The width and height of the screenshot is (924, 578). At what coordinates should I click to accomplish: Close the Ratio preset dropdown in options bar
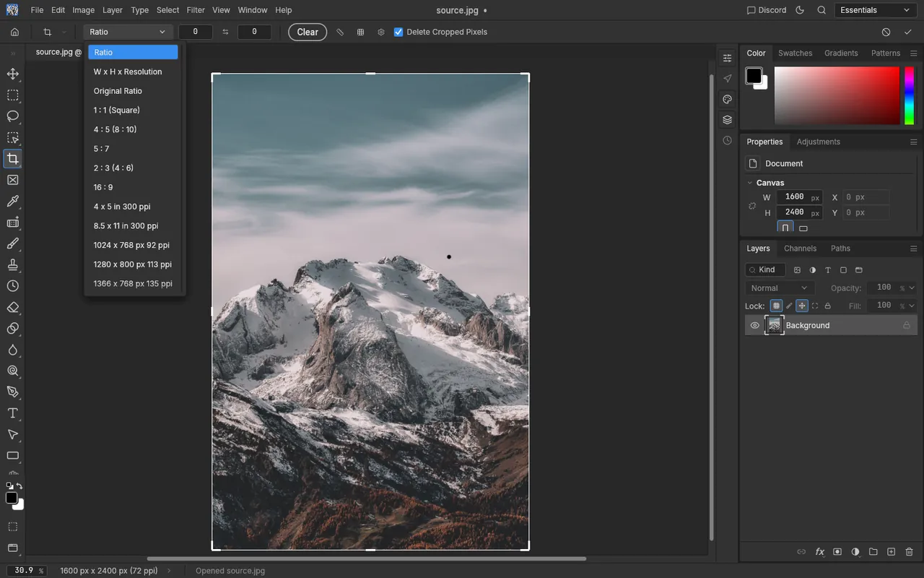(128, 33)
